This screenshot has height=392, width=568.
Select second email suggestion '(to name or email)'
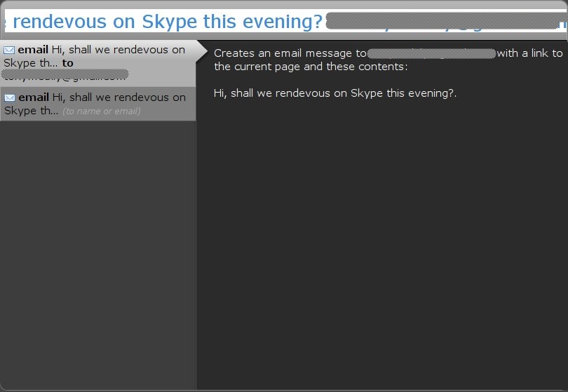tap(97, 104)
